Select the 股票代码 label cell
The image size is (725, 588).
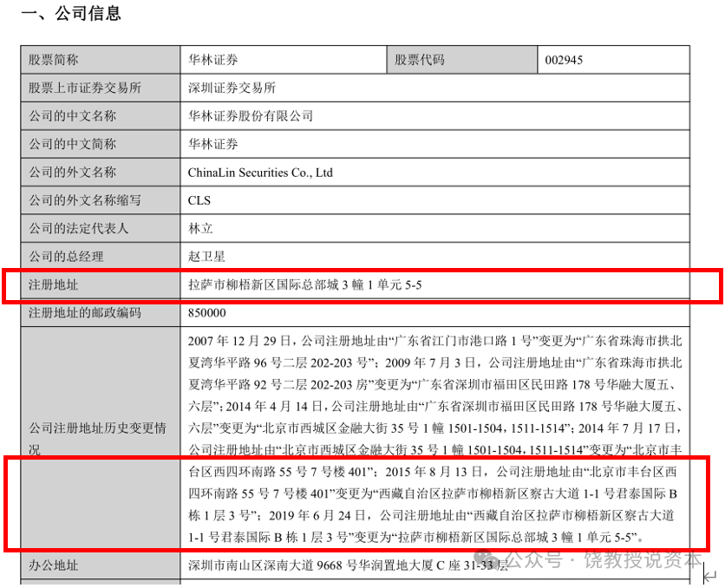pos(462,60)
